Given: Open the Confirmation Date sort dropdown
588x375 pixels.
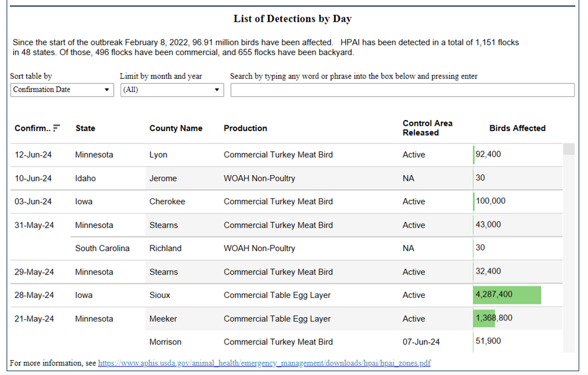Looking at the screenshot, I should 62,90.
